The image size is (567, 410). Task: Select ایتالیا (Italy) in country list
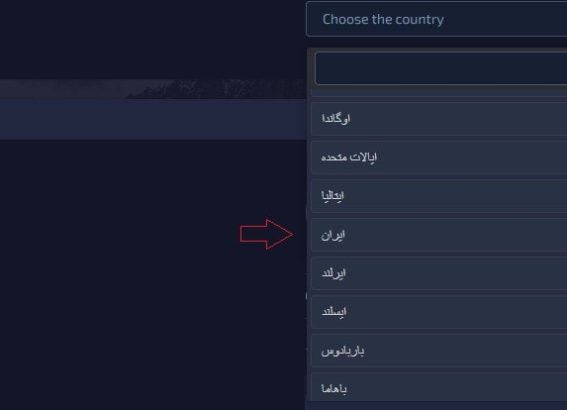(439, 196)
